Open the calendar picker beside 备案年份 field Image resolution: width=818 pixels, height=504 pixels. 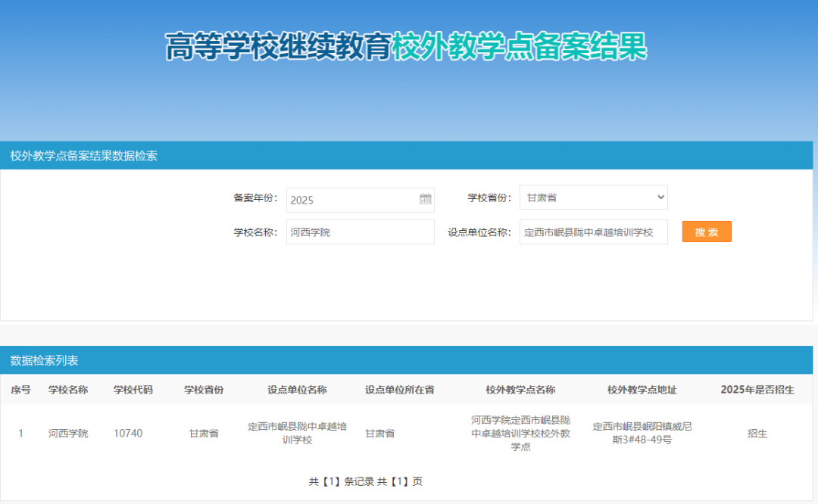[x=426, y=200]
